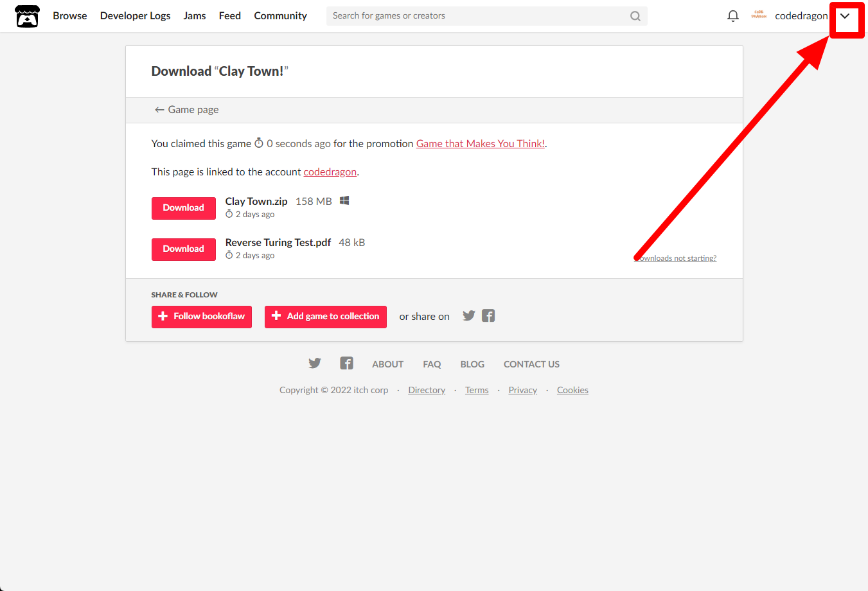Click the search magnifier icon
This screenshot has height=591, width=868.
tap(635, 16)
